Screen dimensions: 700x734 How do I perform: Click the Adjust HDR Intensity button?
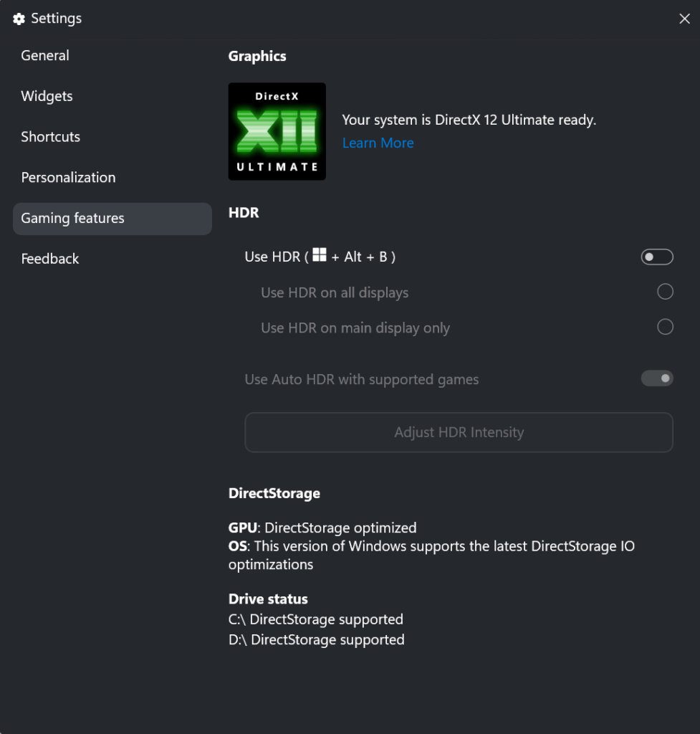[459, 432]
